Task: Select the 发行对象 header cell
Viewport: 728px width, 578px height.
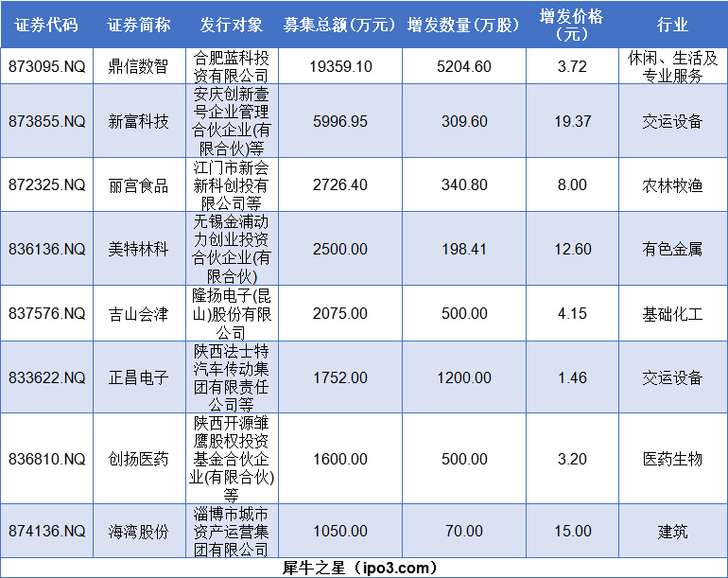Action: point(232,26)
